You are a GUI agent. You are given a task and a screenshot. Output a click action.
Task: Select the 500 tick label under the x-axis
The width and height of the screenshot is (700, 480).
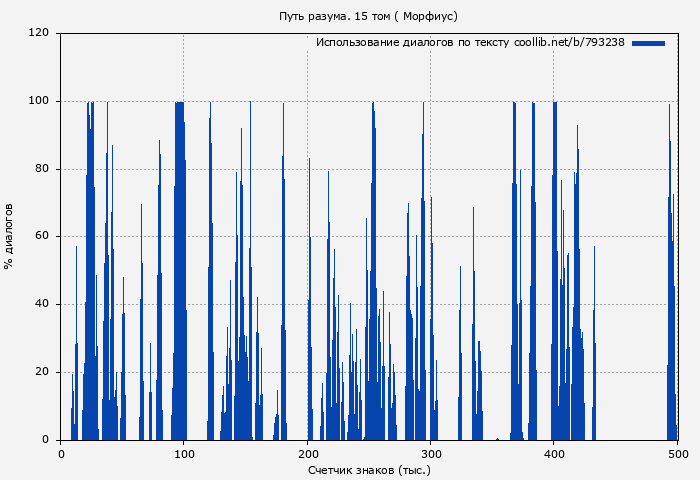677,454
